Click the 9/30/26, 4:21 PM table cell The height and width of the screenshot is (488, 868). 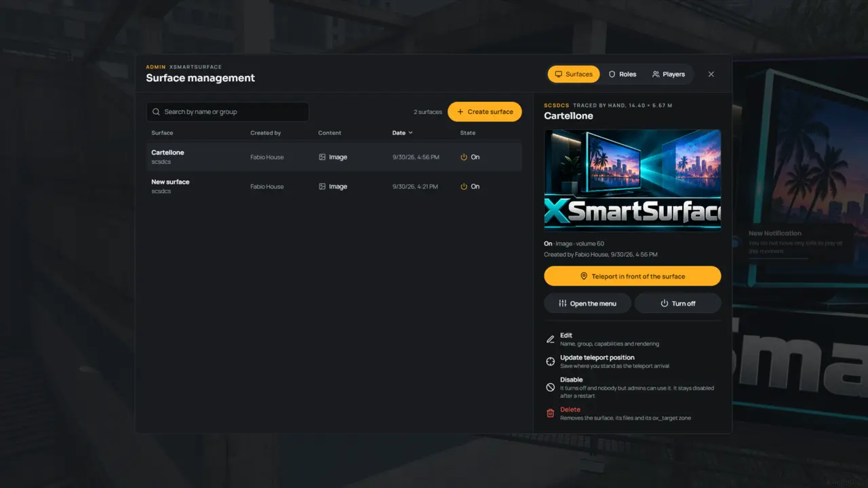[x=416, y=186]
